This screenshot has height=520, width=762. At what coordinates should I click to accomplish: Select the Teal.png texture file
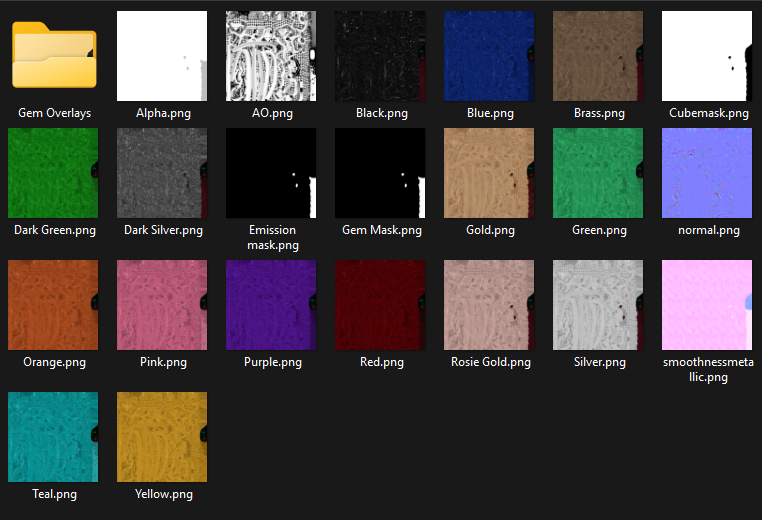[x=54, y=437]
